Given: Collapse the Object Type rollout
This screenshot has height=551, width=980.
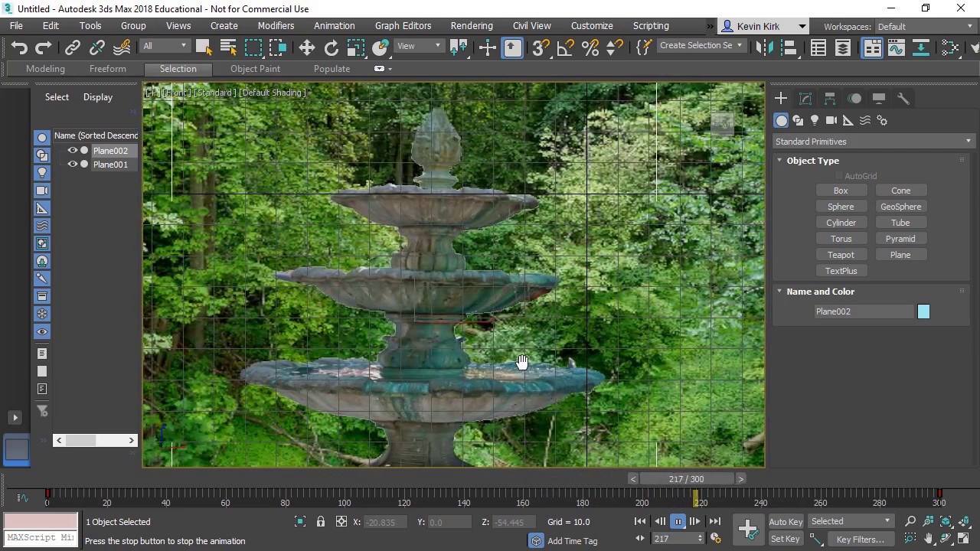Looking at the screenshot, I should [779, 161].
